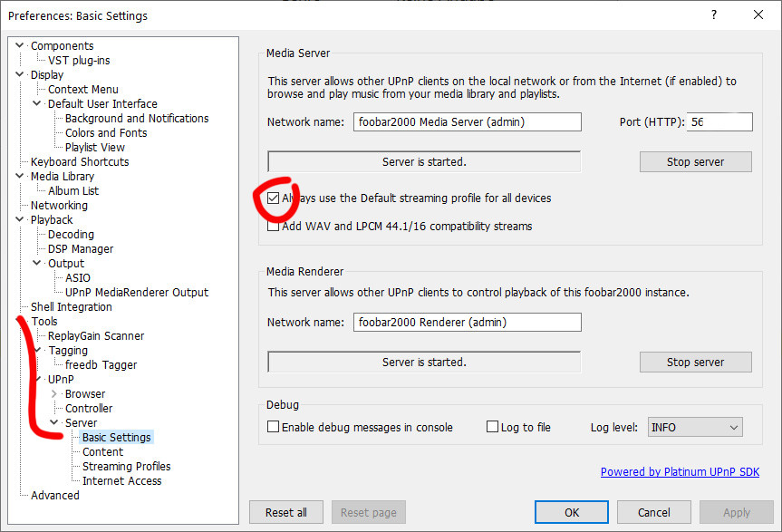Viewport: 782px width, 532px height.
Task: Go to Keyboard Shortcuts preferences
Action: pyautogui.click(x=80, y=162)
